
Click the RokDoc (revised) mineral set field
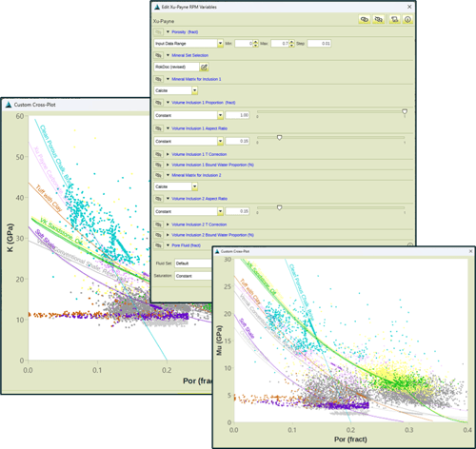[177, 67]
